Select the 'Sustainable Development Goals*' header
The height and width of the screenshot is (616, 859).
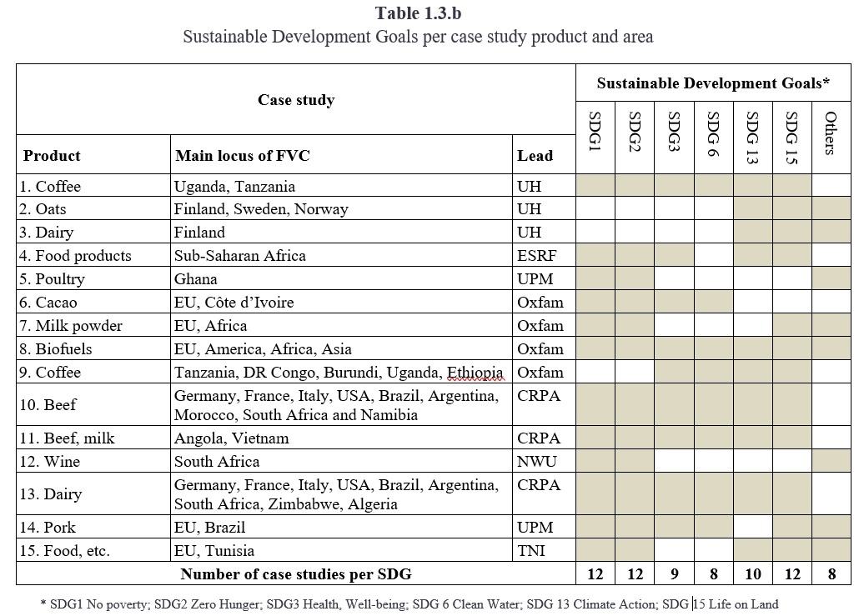click(x=713, y=83)
